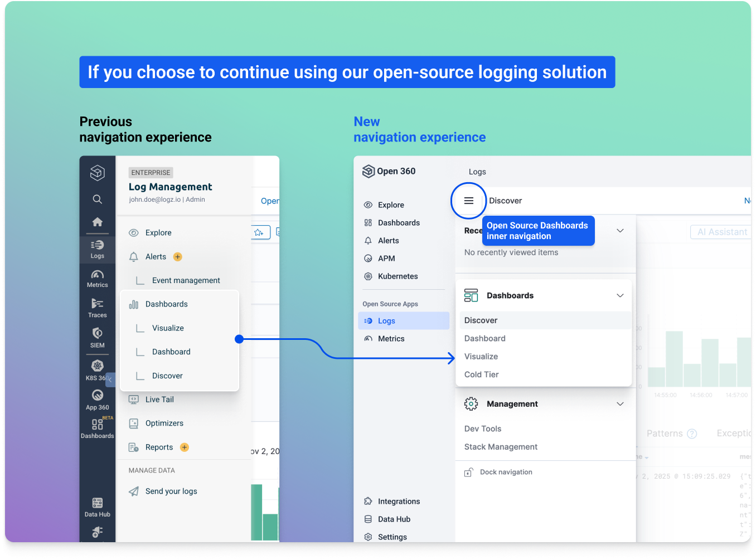Open Data Hub icon in dark sidebar
This screenshot has height=560, width=756.
[97, 507]
